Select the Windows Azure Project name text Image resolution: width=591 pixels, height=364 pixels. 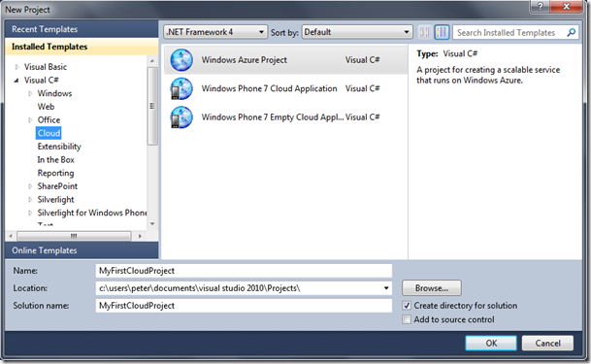coord(244,60)
